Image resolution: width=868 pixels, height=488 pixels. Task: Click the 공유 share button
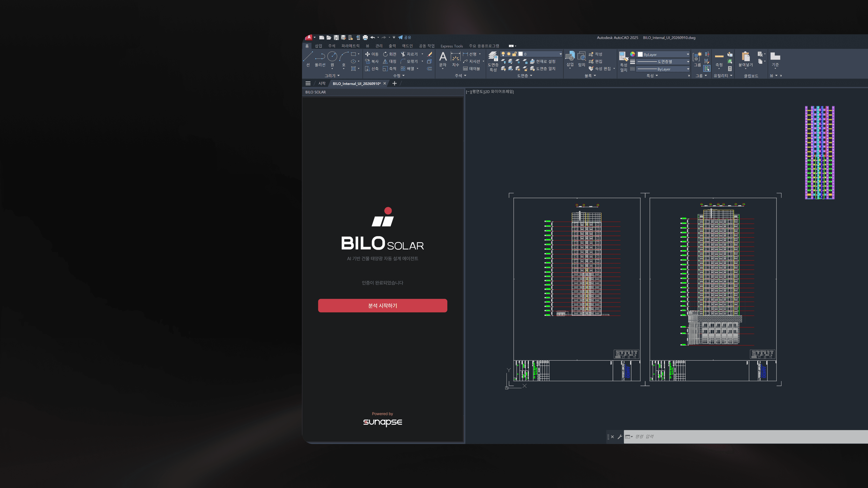[405, 37]
